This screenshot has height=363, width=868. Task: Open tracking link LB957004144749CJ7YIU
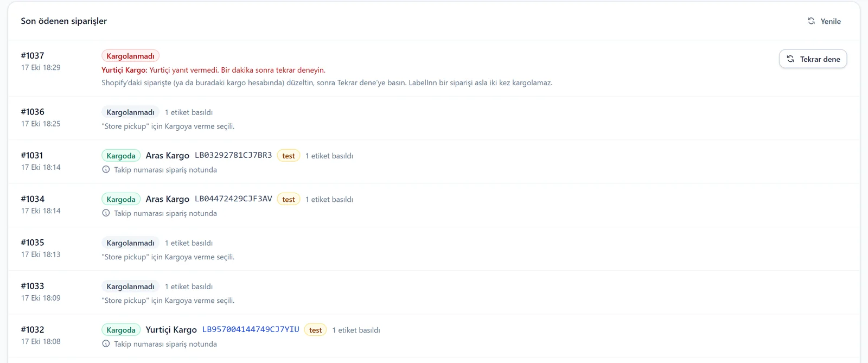pyautogui.click(x=251, y=329)
